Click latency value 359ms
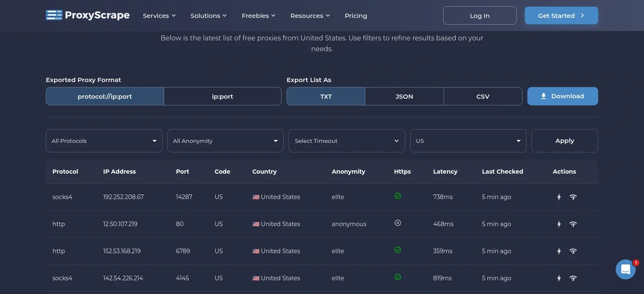Image resolution: width=644 pixels, height=294 pixels. click(443, 251)
